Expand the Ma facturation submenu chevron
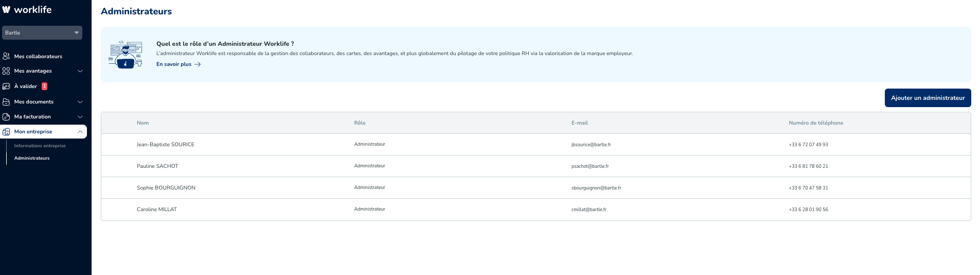This screenshot has height=275, width=980. [80, 117]
